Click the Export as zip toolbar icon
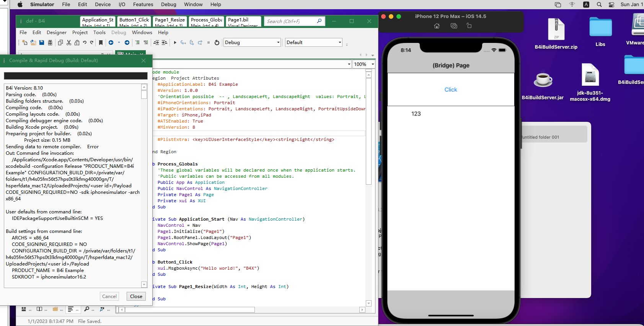Screen dimensions: 644x326 [x=50, y=43]
